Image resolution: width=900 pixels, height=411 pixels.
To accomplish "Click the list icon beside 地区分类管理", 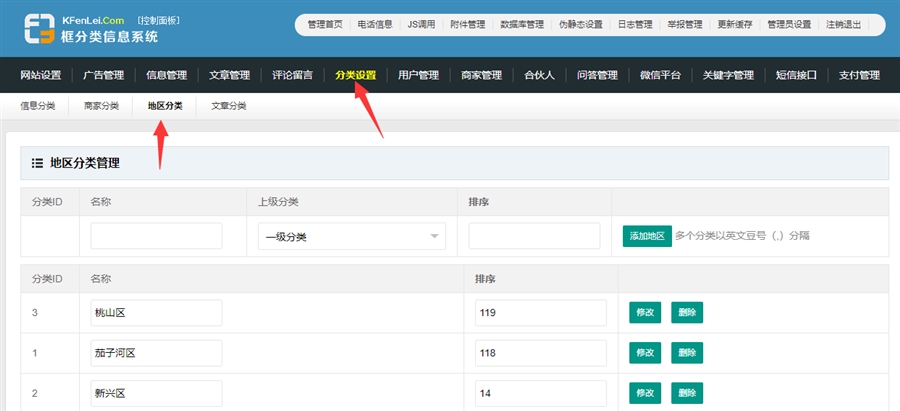I will pyautogui.click(x=37, y=162).
